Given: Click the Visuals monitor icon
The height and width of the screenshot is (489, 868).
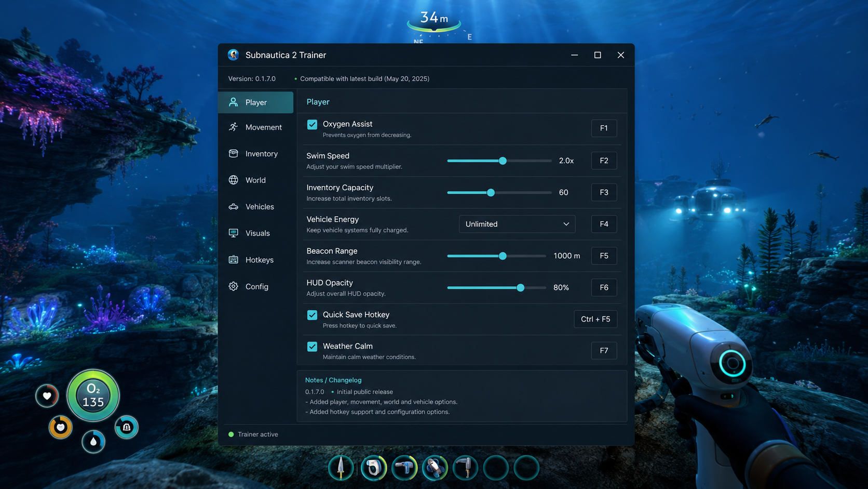Looking at the screenshot, I should [x=234, y=233].
